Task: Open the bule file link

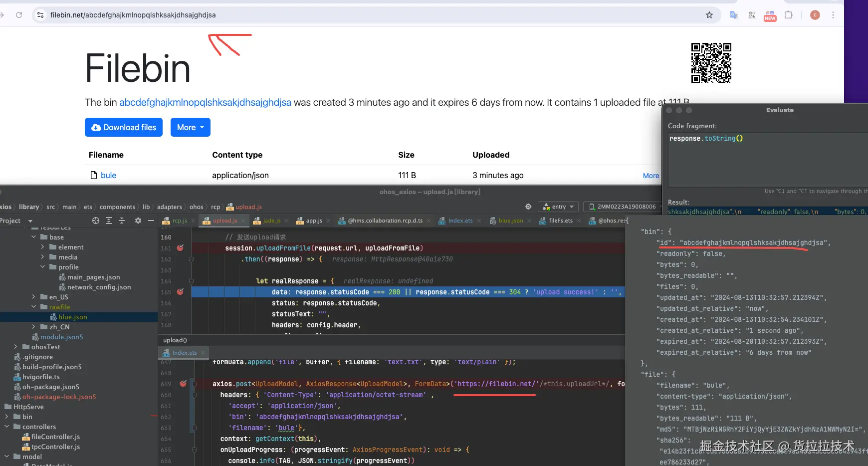Action: coord(108,175)
